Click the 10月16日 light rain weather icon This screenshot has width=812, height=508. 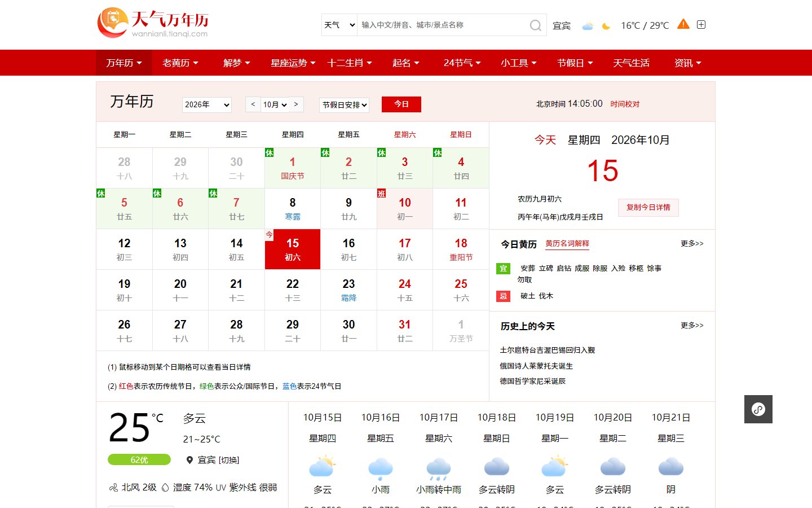[381, 468]
